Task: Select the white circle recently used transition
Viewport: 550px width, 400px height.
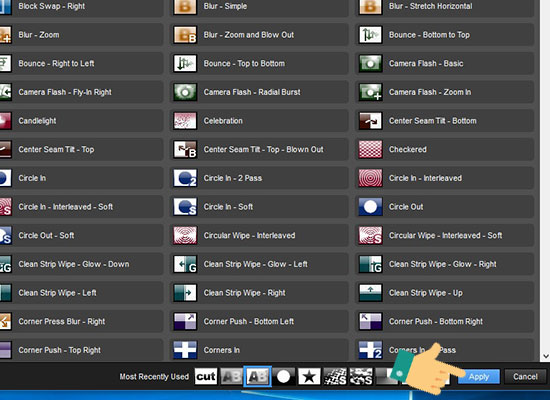Action: point(283,376)
